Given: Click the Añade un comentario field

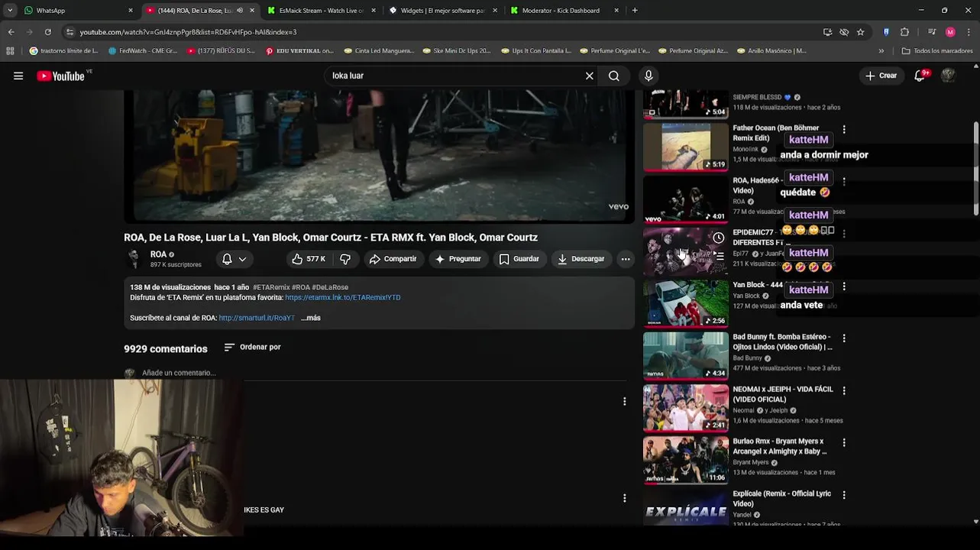Looking at the screenshot, I should (179, 373).
